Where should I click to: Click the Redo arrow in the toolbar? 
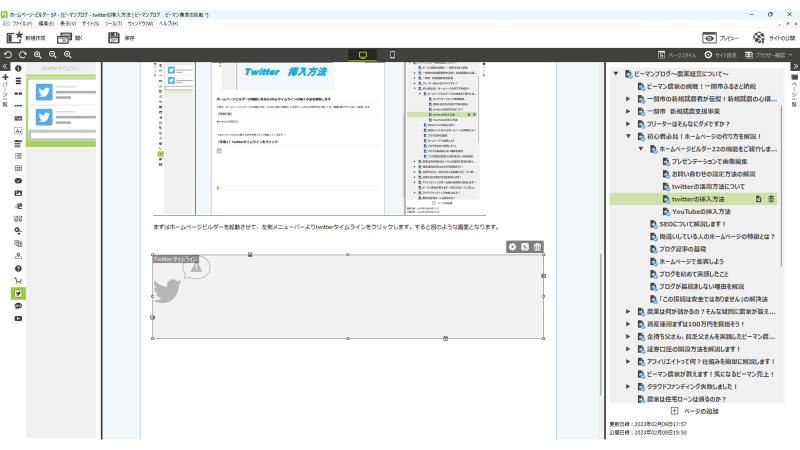click(22, 54)
